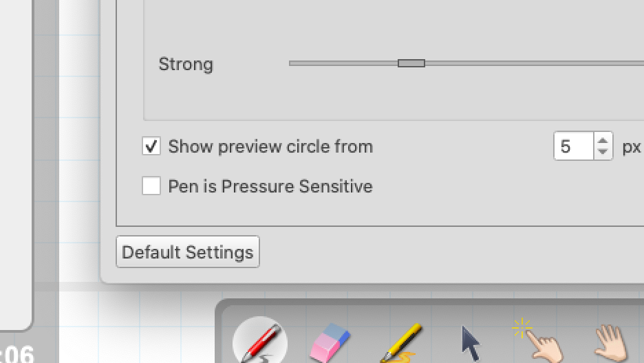Select the Eraser tool
644x363 pixels.
pyautogui.click(x=330, y=343)
